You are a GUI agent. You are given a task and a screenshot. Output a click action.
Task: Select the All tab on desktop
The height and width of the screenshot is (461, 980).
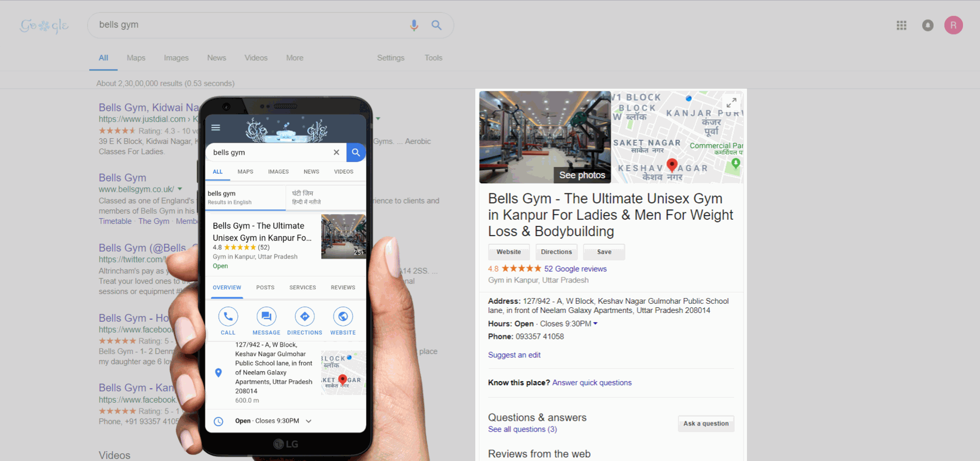click(104, 58)
